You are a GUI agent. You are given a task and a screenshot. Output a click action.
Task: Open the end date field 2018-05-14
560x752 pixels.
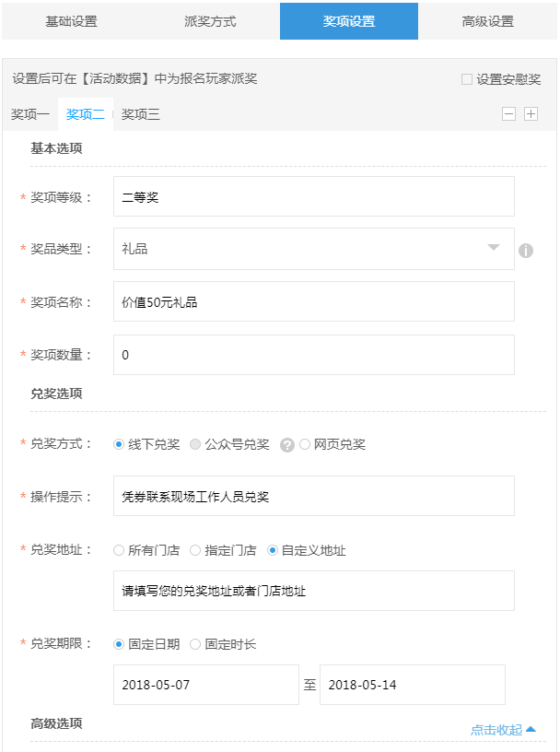tap(413, 685)
